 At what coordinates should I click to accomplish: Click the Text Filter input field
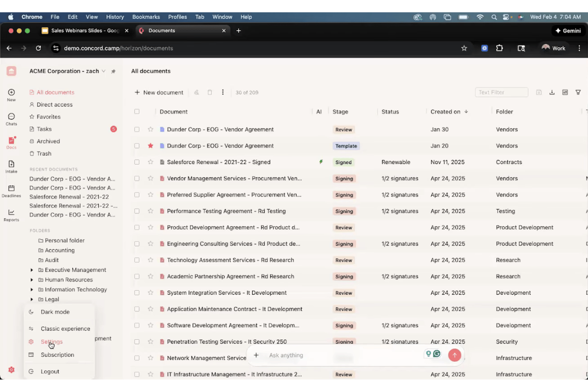click(x=501, y=92)
